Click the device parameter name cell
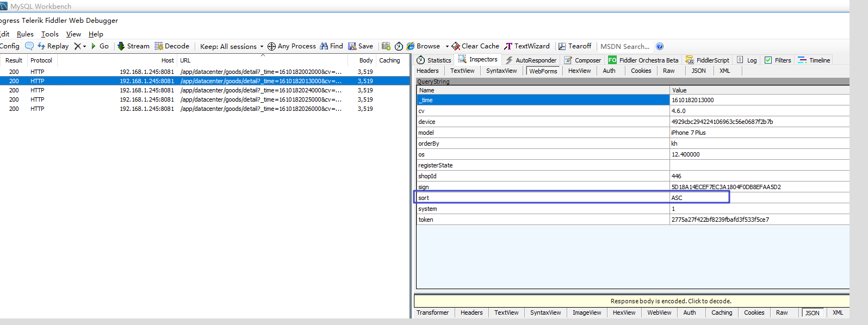 (x=543, y=122)
